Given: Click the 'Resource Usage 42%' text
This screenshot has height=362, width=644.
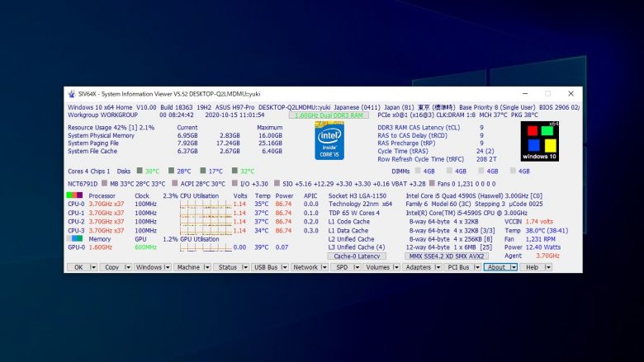Looking at the screenshot, I should tap(97, 128).
